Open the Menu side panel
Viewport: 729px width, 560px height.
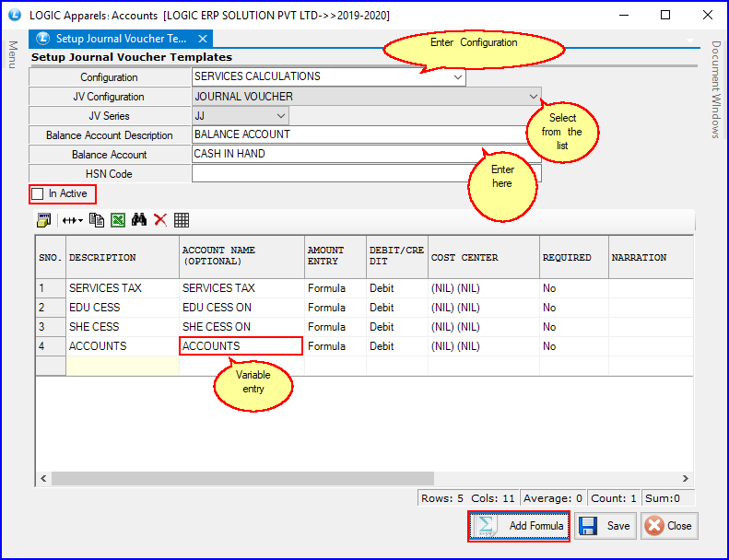coord(13,54)
